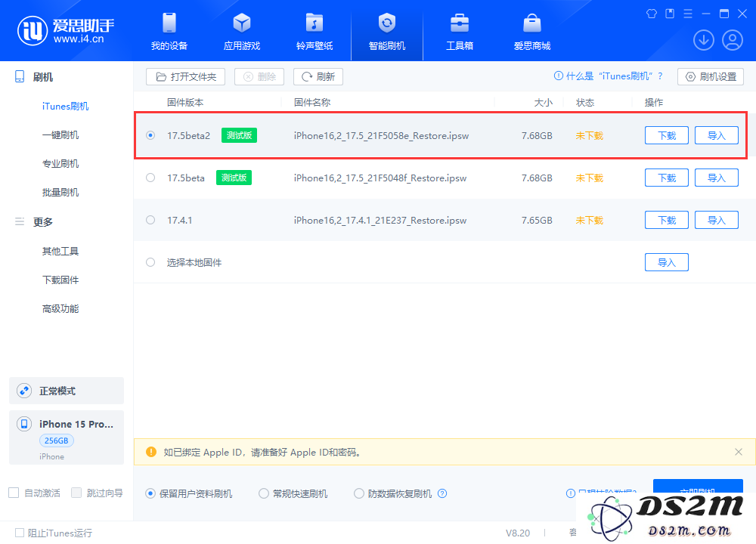Click the 固件版本 column header

point(185,102)
